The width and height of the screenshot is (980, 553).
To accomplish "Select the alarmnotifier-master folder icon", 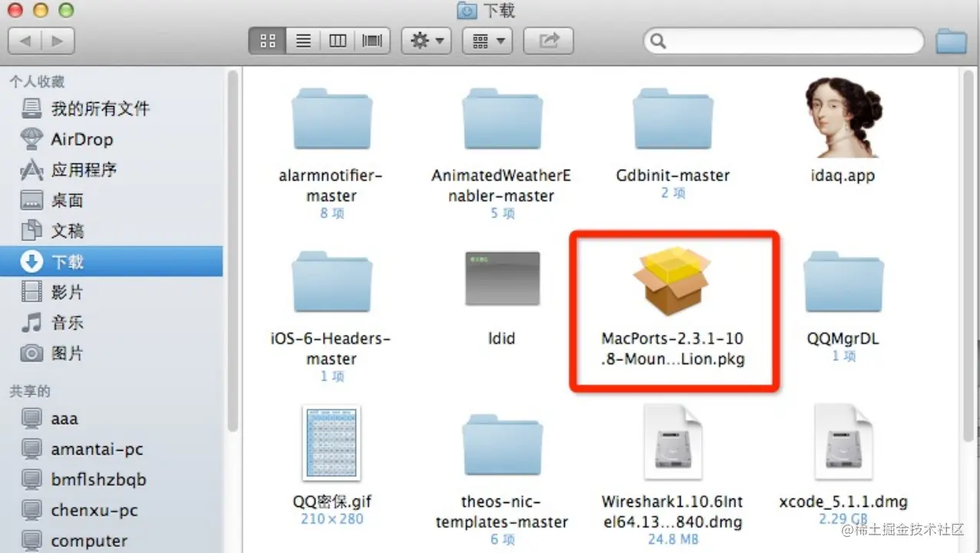I will coord(332,119).
